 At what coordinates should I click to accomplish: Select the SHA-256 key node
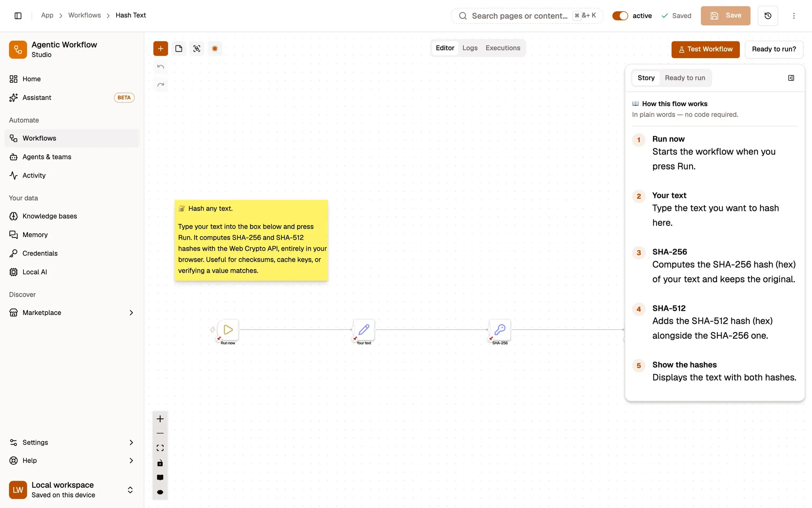click(x=500, y=330)
